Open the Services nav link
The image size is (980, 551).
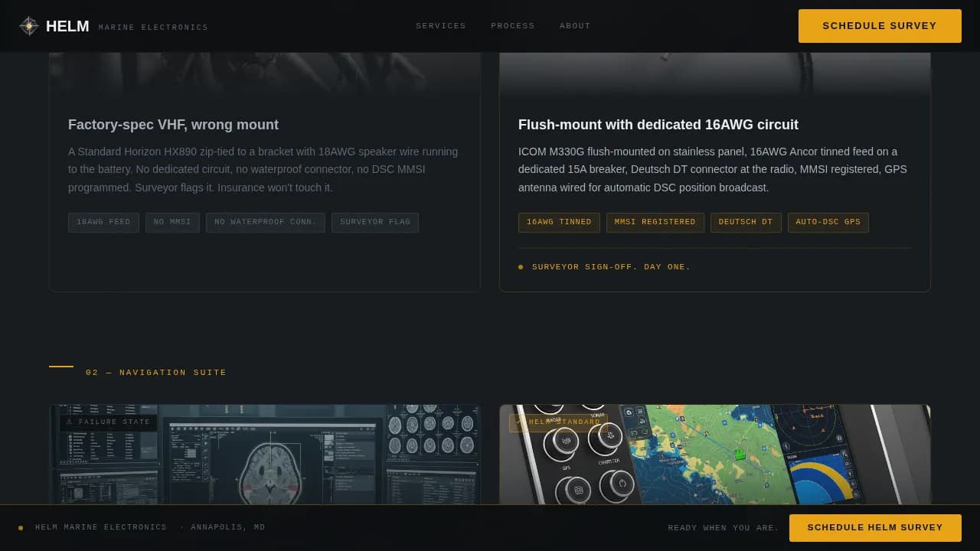coord(441,26)
